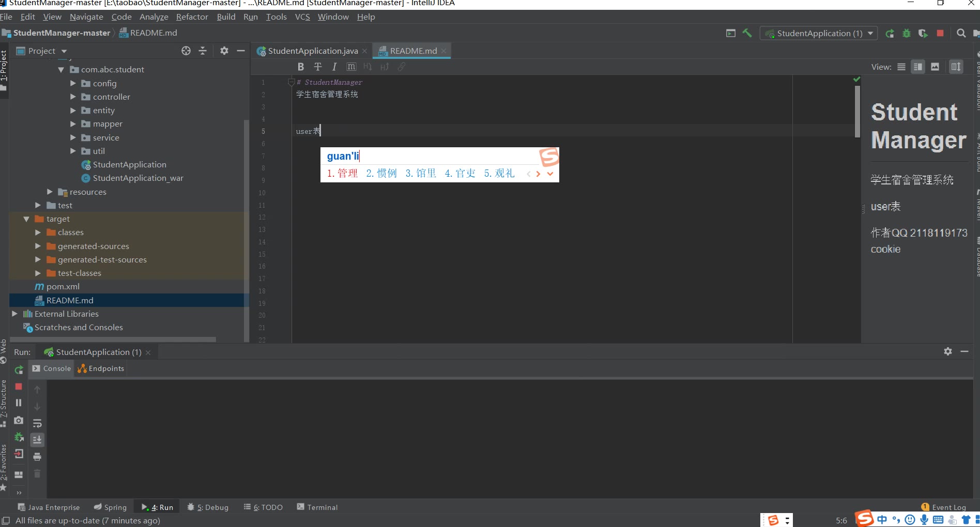Toggle code span formatting icon
Screen dimensions: 980x527
pos(351,67)
